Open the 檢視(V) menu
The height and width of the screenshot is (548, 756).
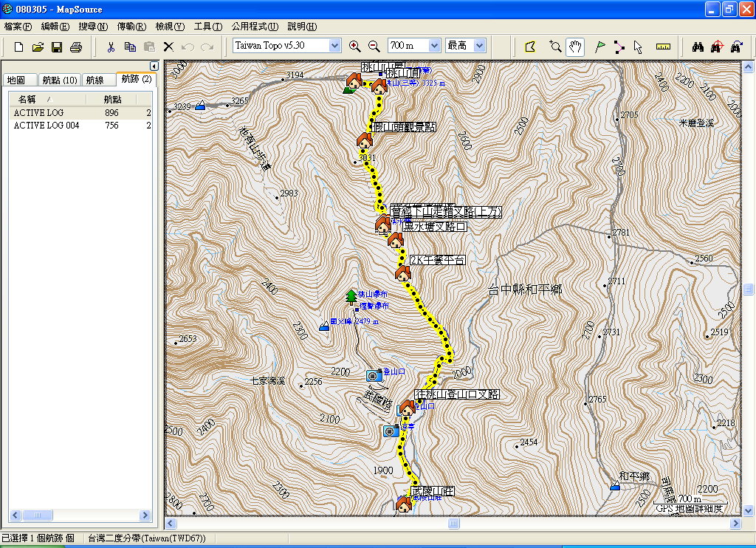(170, 27)
